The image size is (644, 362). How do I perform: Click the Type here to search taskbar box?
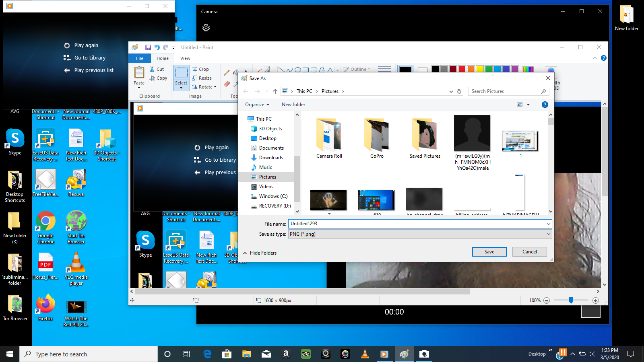point(89,354)
